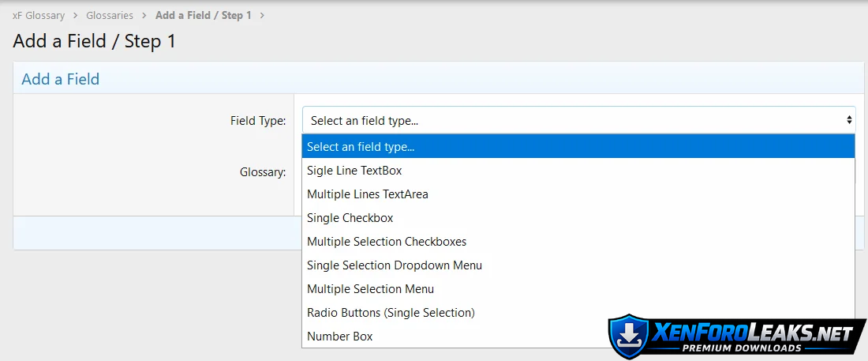Click the up-down arrow on Field Type select
The height and width of the screenshot is (361, 868).
pyautogui.click(x=849, y=121)
